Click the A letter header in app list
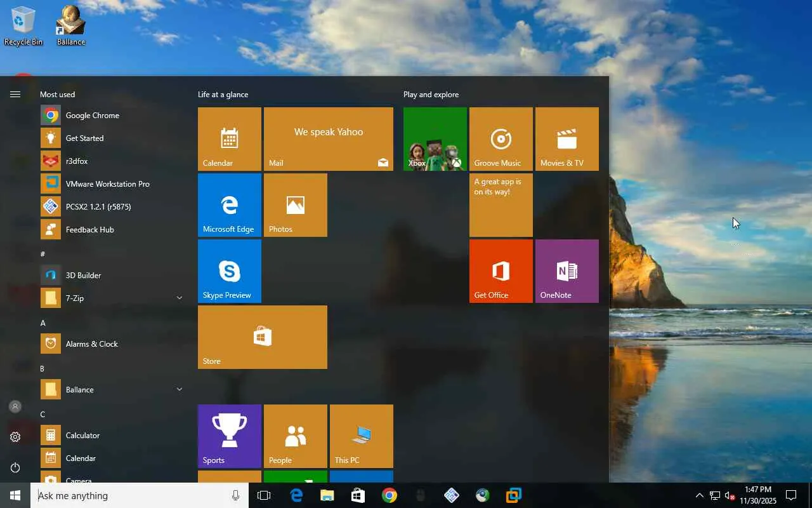 pos(43,323)
